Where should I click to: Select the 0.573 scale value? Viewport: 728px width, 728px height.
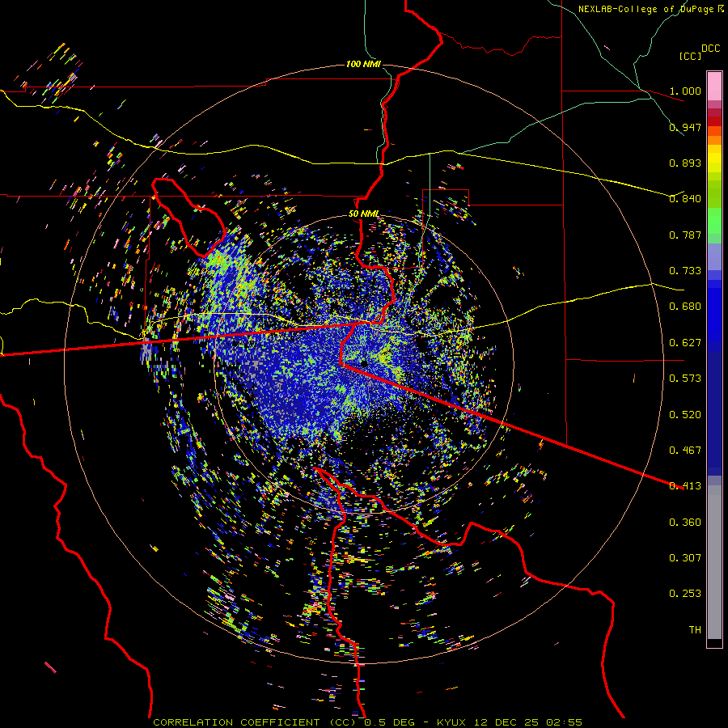[x=685, y=379]
